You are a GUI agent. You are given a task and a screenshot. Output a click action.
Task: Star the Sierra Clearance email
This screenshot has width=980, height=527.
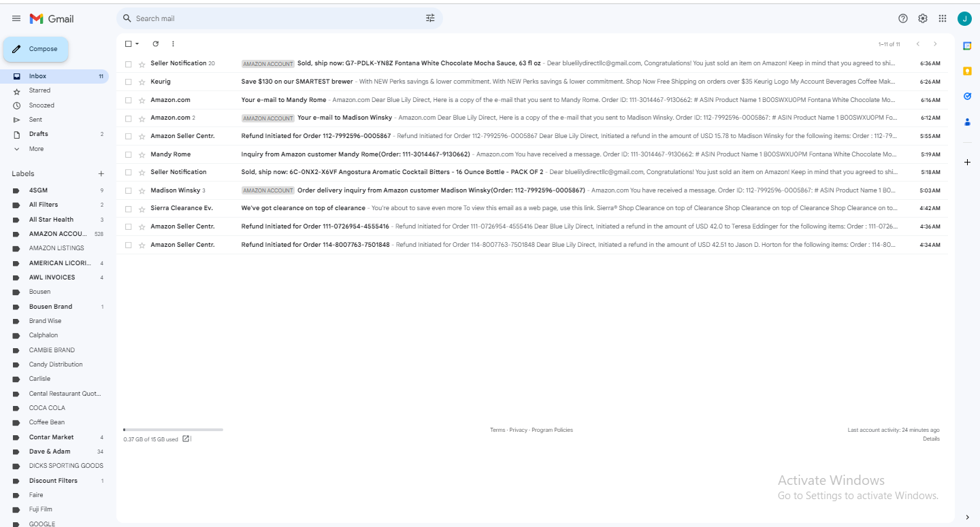pyautogui.click(x=142, y=208)
